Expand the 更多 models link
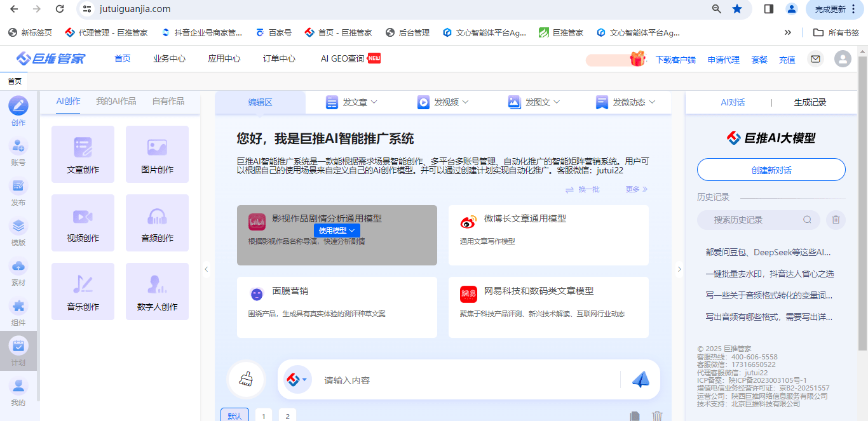The height and width of the screenshot is (421, 868). coord(636,189)
